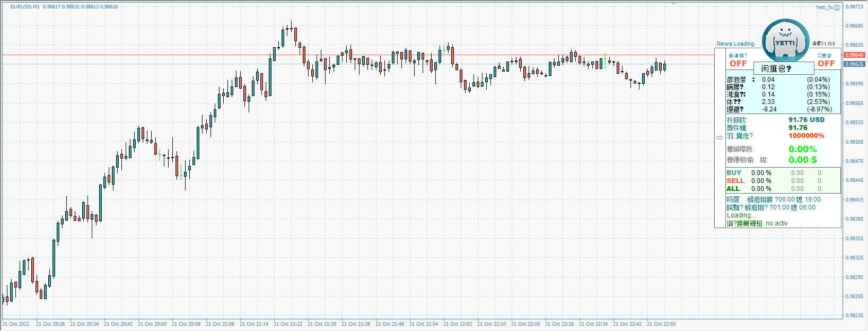
Task: Click the blue 0.98626 current price tag
Action: click(x=854, y=64)
